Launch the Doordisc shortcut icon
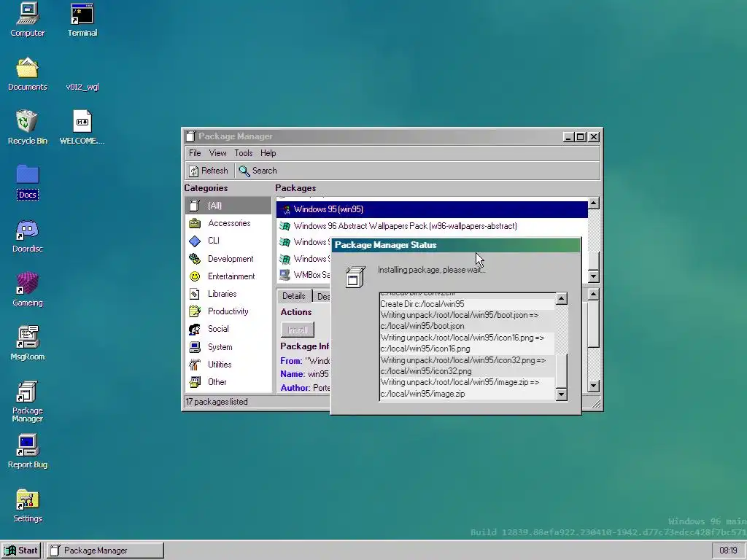 27,236
